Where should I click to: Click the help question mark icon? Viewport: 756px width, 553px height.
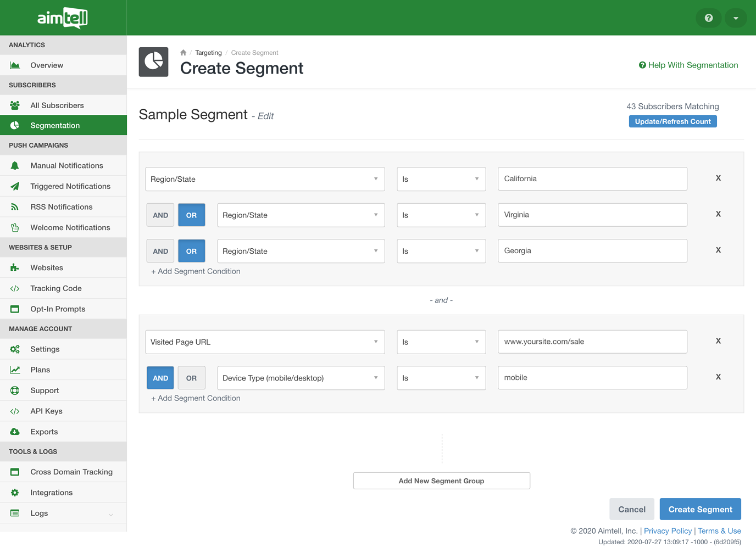[x=708, y=18]
